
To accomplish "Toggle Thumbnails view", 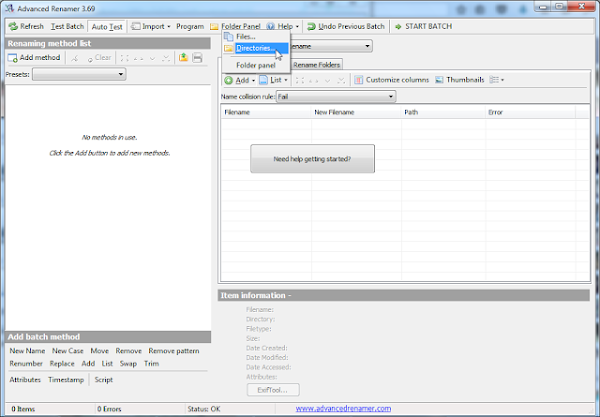I will tap(460, 80).
